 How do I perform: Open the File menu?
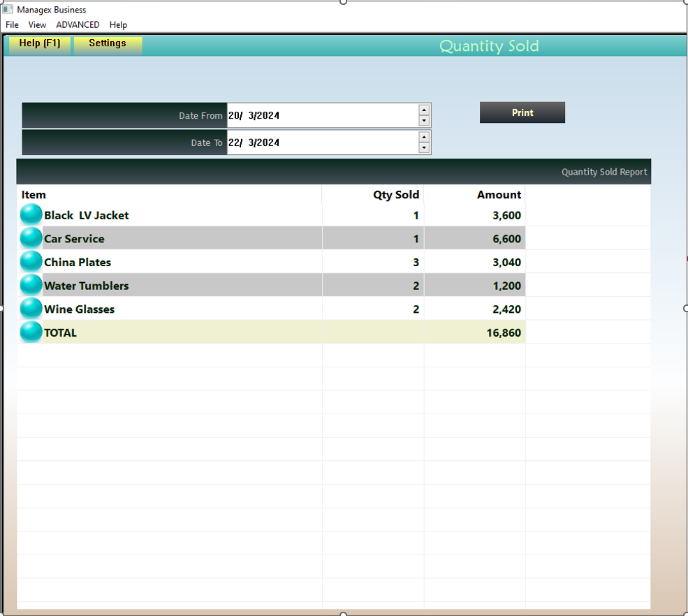[11, 24]
